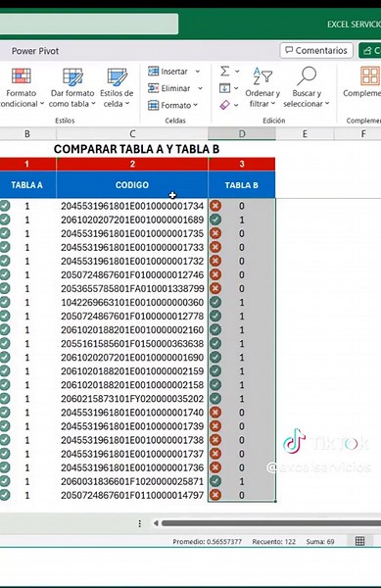Open the Comentarios button

click(316, 50)
